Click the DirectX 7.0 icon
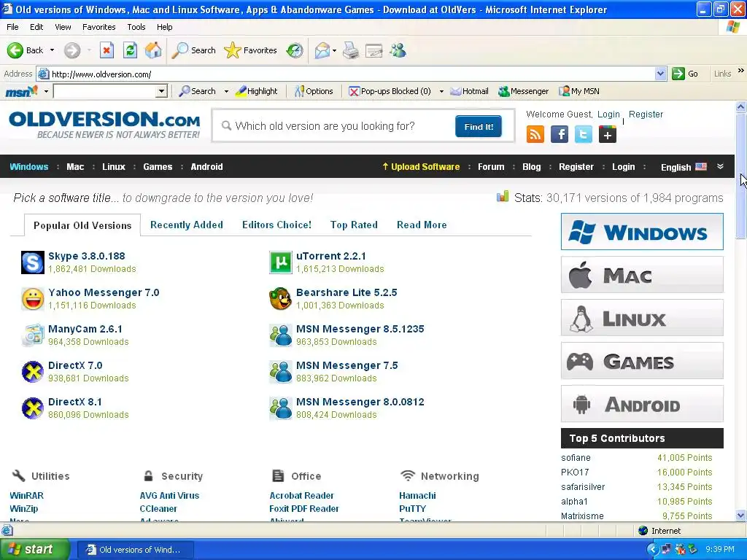This screenshot has height=560, width=747. coord(33,372)
